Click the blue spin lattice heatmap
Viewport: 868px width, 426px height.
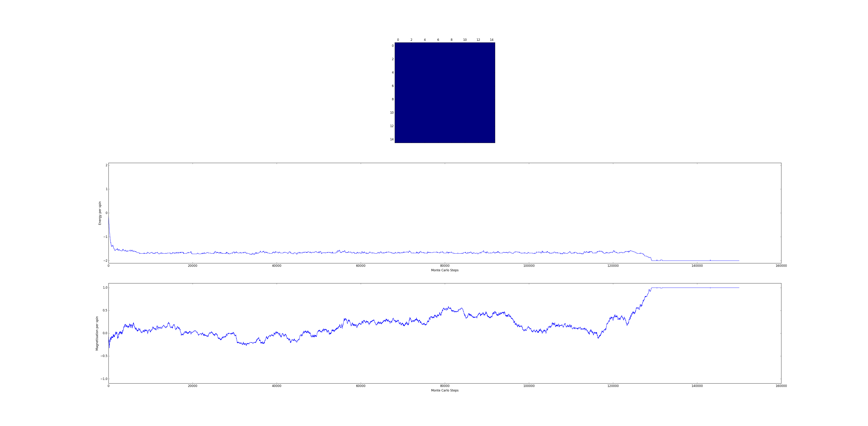pos(445,93)
